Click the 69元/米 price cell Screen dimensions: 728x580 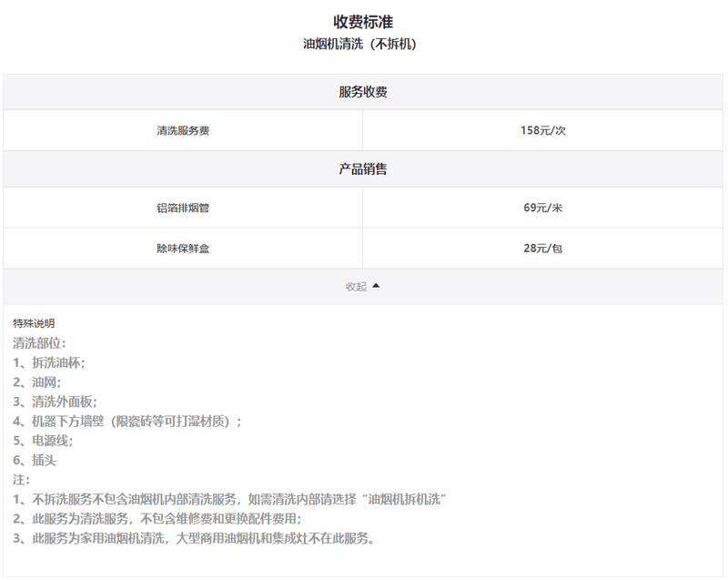coord(543,208)
